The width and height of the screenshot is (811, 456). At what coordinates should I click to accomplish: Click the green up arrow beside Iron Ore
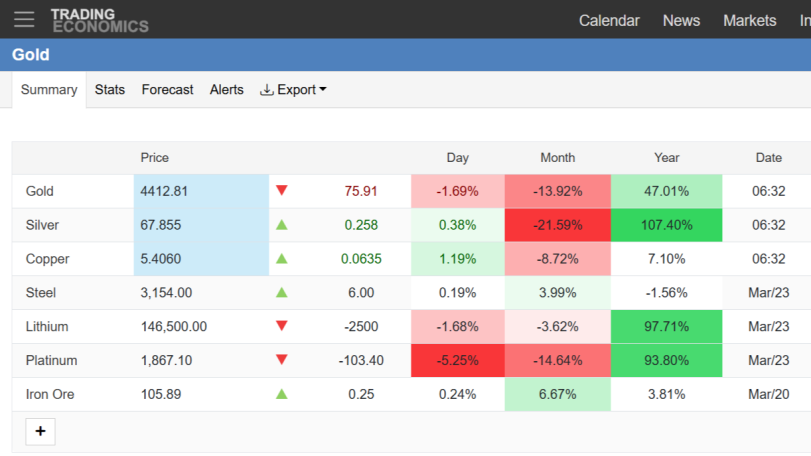(x=281, y=394)
